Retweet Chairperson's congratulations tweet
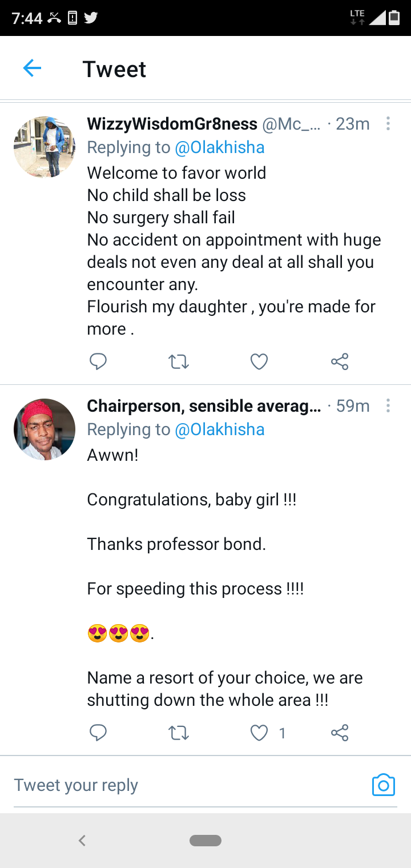 coord(179,733)
